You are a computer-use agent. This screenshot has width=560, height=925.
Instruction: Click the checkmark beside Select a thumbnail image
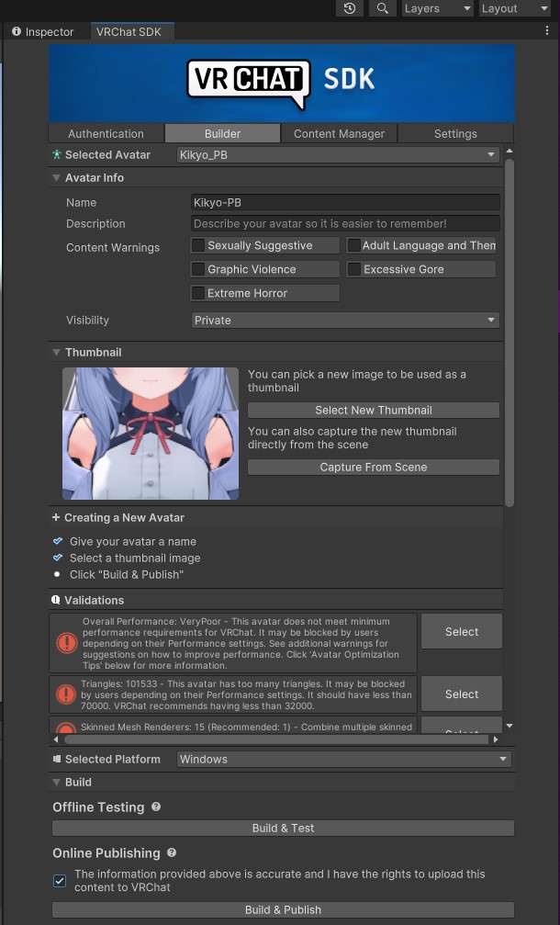pos(58,558)
